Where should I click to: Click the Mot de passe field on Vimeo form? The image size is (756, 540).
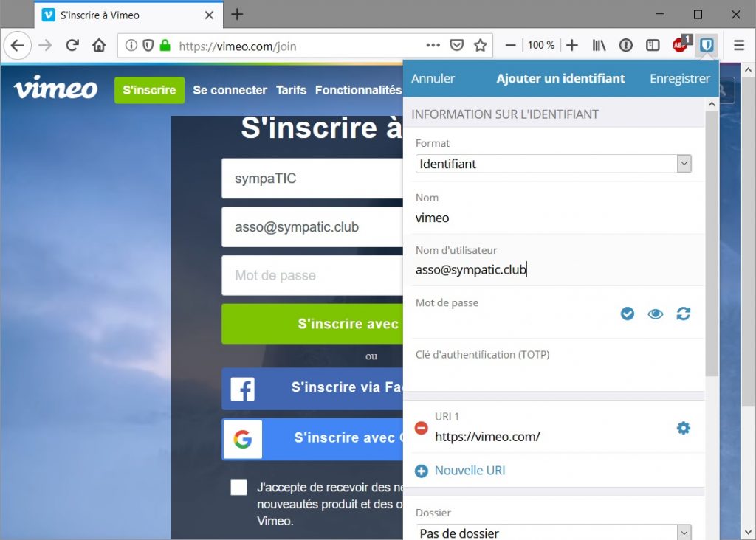click(x=312, y=275)
